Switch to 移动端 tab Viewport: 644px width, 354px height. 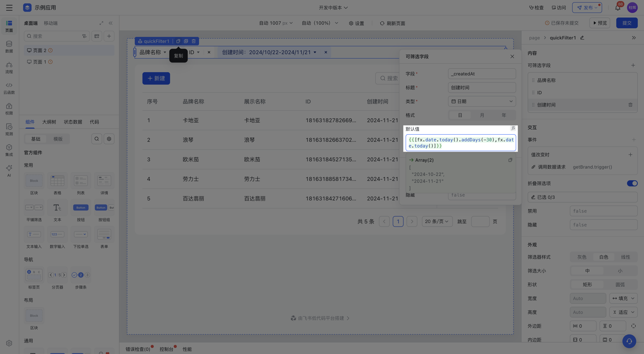(x=51, y=23)
